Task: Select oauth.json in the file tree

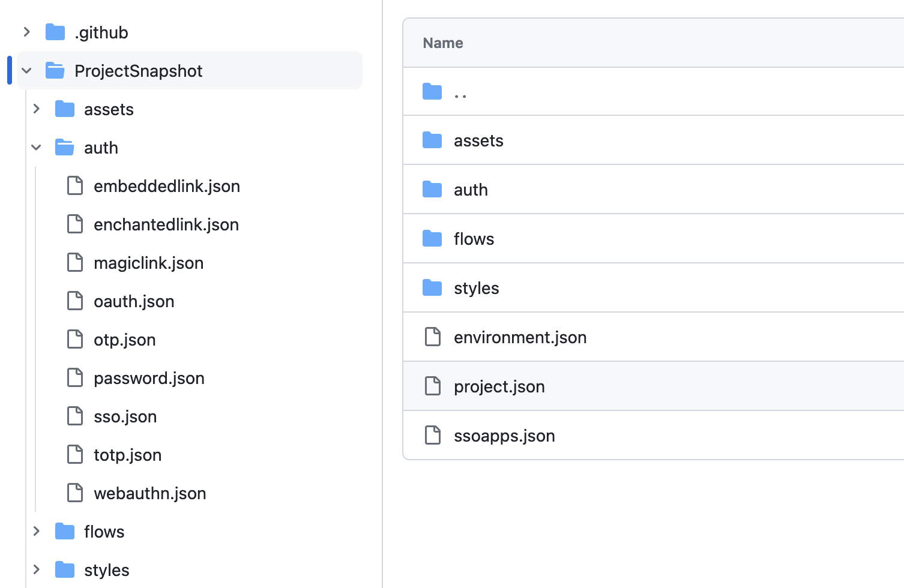Action: point(134,301)
